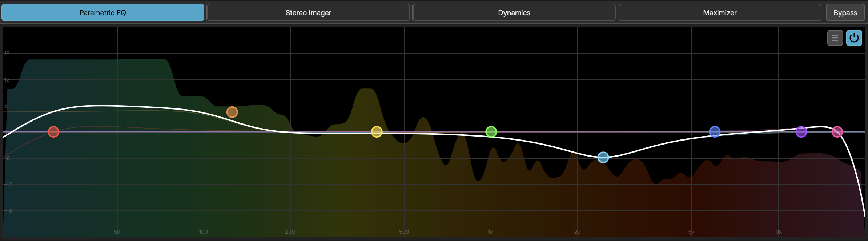Viewport: 868px width, 241px height.
Task: Select the pink EQ band node
Action: coord(837,132)
